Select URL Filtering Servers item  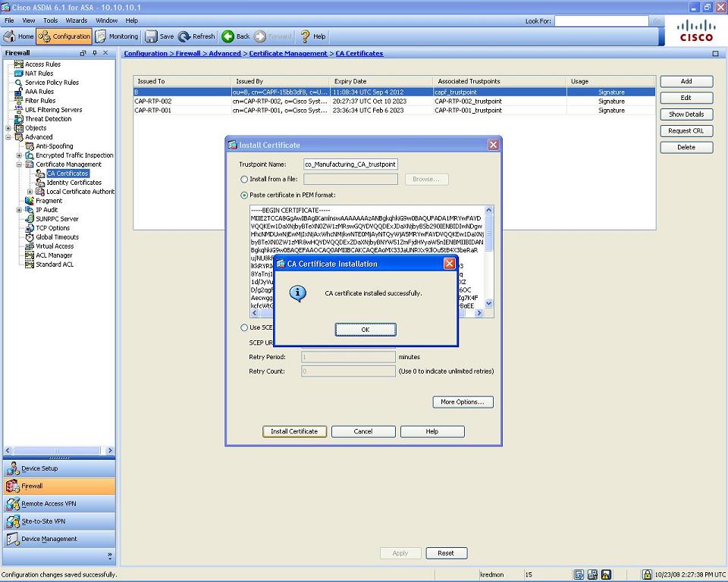coord(53,110)
